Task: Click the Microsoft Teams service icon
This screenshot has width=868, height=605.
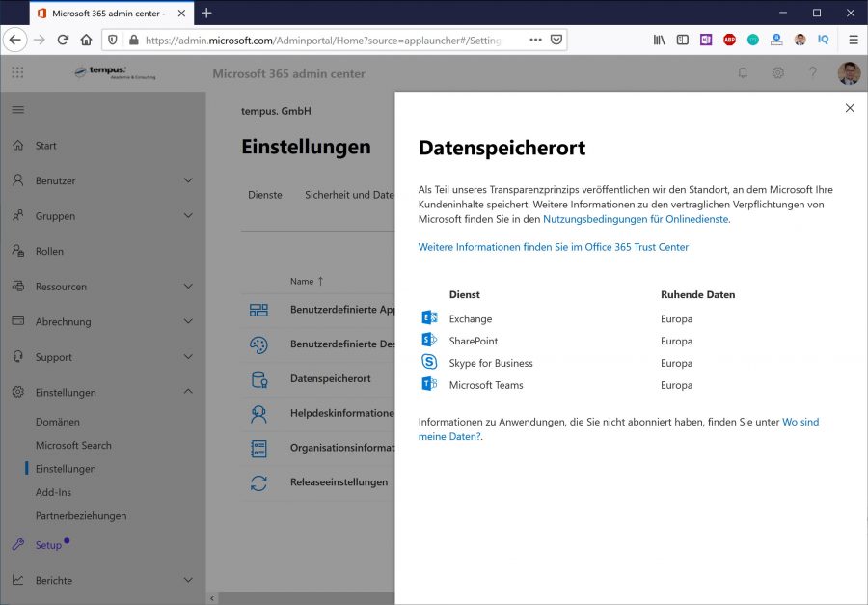Action: pos(429,383)
